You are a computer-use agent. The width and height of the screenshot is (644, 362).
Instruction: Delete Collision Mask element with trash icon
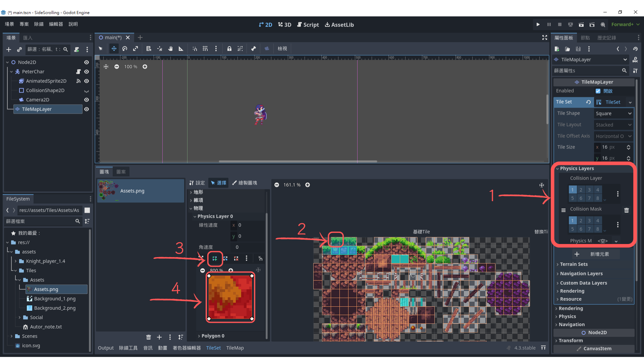click(626, 210)
